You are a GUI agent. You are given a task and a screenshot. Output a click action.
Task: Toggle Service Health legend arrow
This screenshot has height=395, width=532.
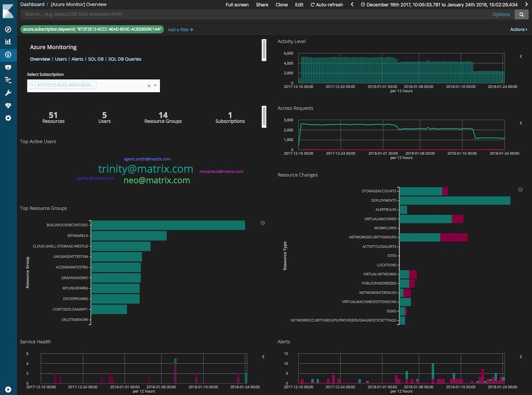[x=263, y=356]
